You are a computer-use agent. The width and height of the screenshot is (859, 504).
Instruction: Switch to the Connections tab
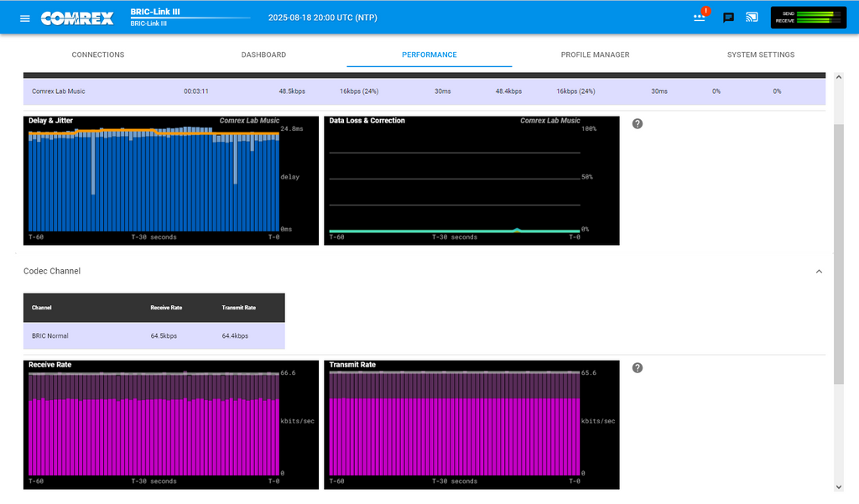(x=98, y=55)
